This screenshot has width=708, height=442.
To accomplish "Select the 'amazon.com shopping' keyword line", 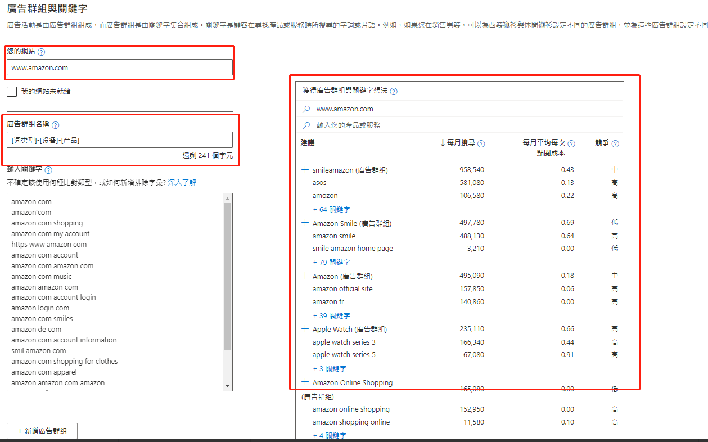I will pos(47,223).
